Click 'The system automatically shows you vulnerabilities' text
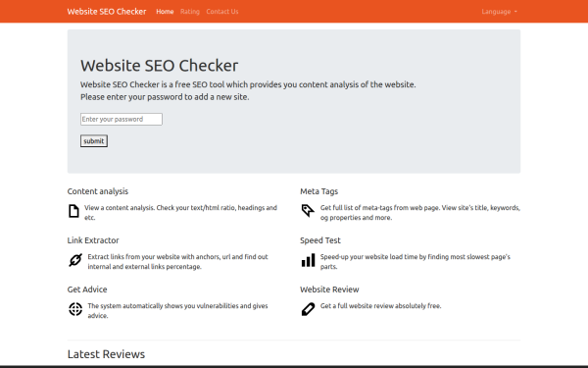588x368 pixels. (177, 310)
